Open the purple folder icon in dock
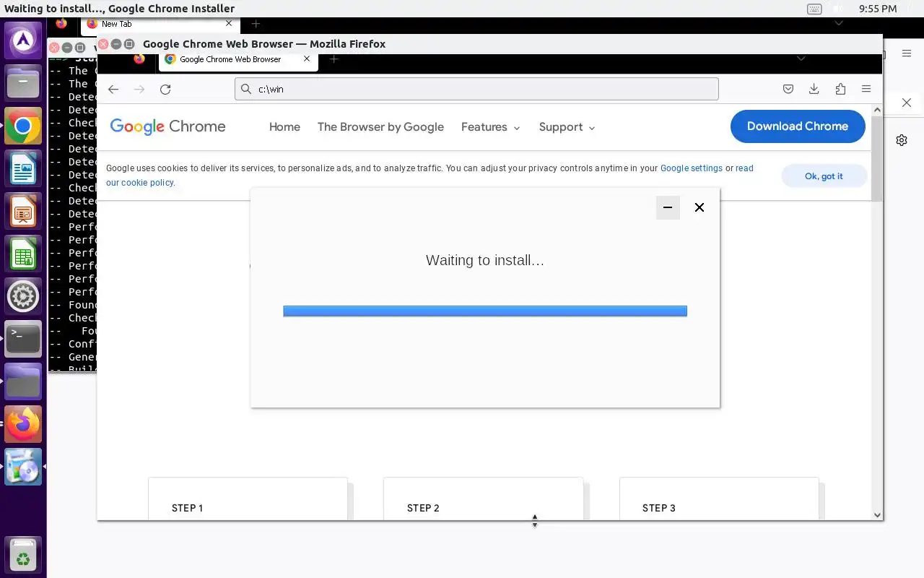The width and height of the screenshot is (924, 578). coord(23,381)
